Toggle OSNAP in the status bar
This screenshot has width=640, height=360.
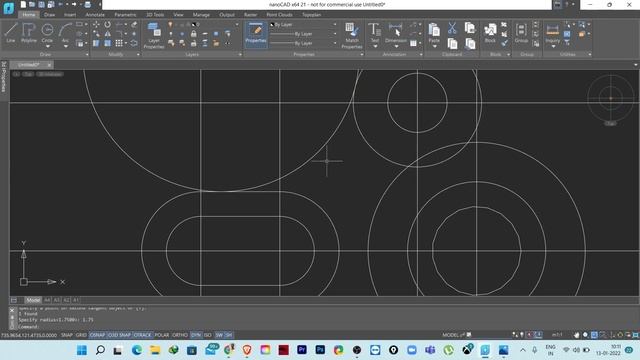(x=97, y=335)
